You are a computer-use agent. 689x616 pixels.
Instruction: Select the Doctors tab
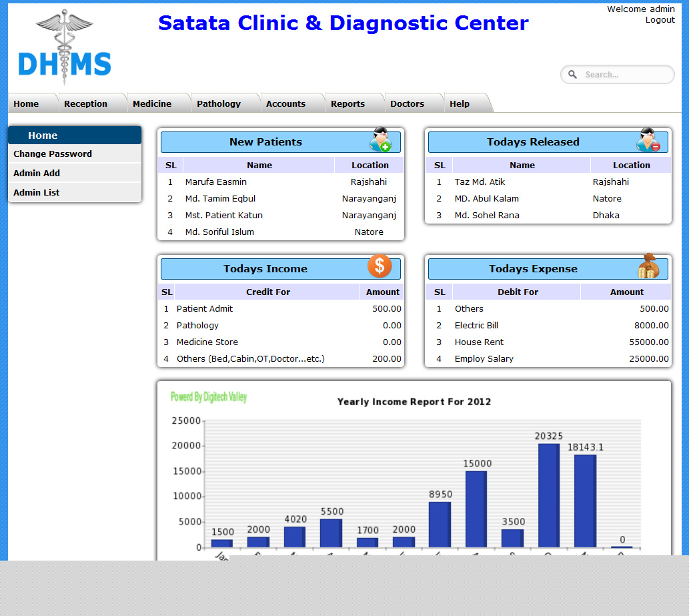coord(407,103)
